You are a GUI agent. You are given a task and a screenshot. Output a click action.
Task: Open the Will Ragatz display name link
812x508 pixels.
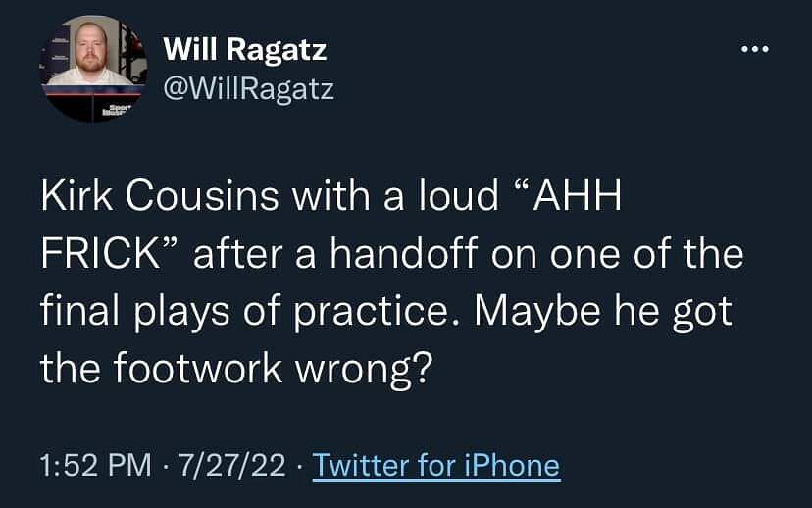pyautogui.click(x=244, y=48)
